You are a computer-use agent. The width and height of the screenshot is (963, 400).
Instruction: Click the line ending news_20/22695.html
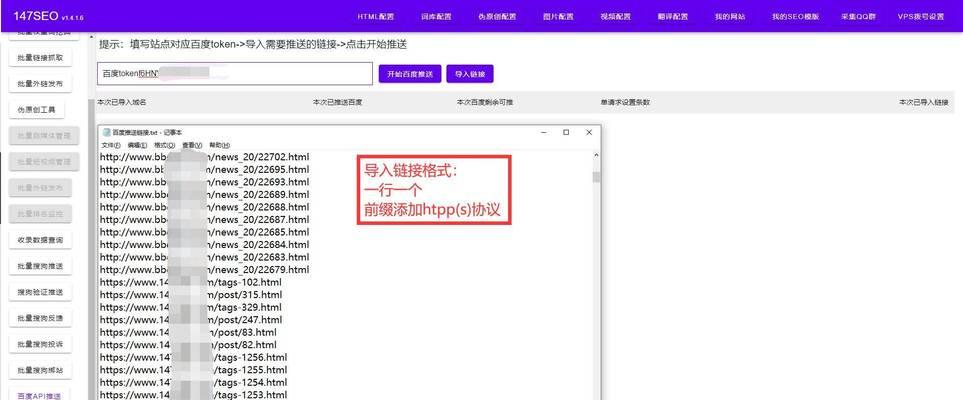click(205, 169)
